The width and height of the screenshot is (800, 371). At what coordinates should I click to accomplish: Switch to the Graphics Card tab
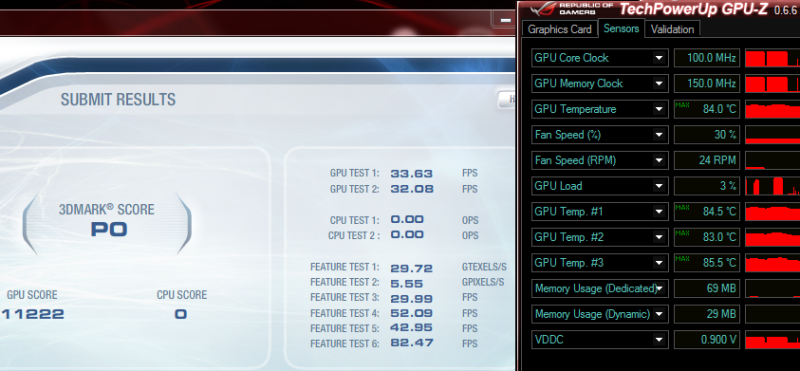click(559, 29)
